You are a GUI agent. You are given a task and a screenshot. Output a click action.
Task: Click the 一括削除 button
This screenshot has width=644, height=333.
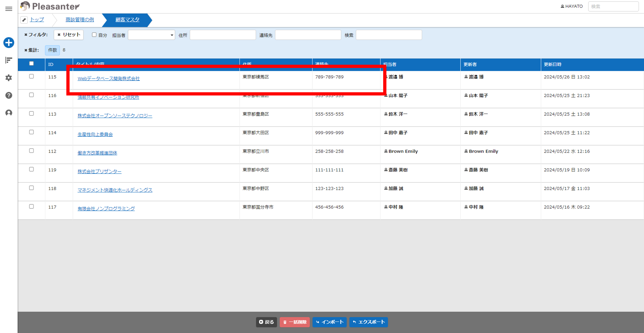(295, 322)
